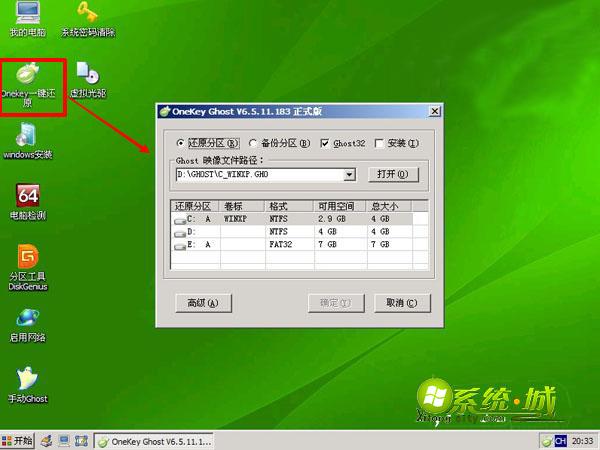Click the 还原分区 column header
This screenshot has height=450, width=600.
195,206
